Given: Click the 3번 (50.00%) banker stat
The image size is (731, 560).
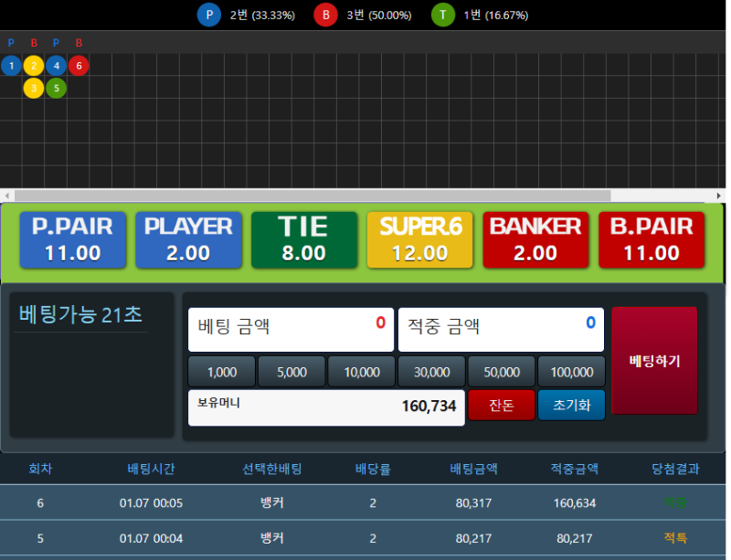Looking at the screenshot, I should pyautogui.click(x=379, y=15).
